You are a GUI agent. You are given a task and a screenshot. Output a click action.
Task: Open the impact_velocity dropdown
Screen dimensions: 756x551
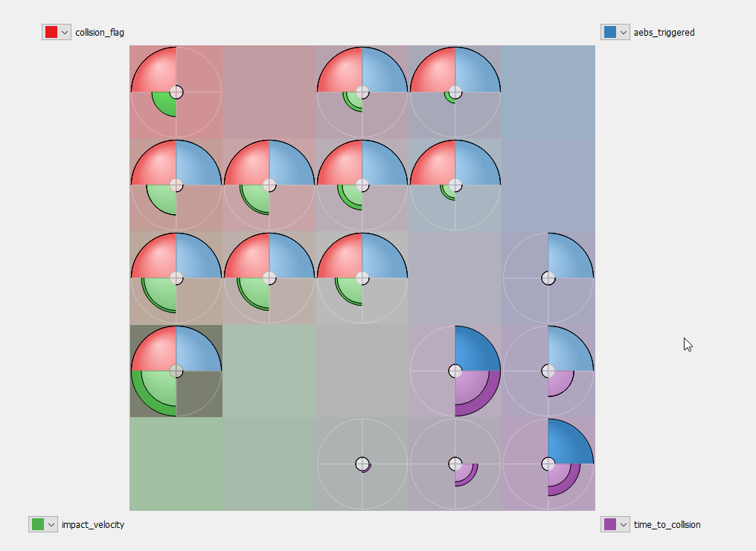51,524
